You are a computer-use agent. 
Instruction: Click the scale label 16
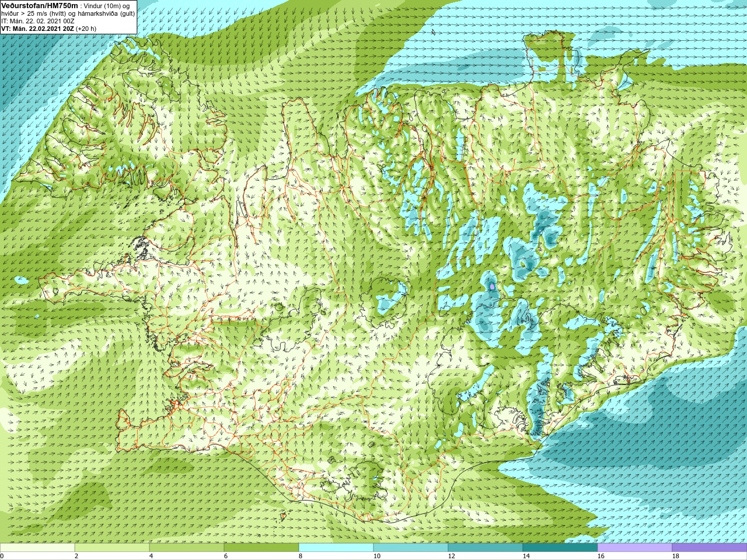pyautogui.click(x=601, y=556)
